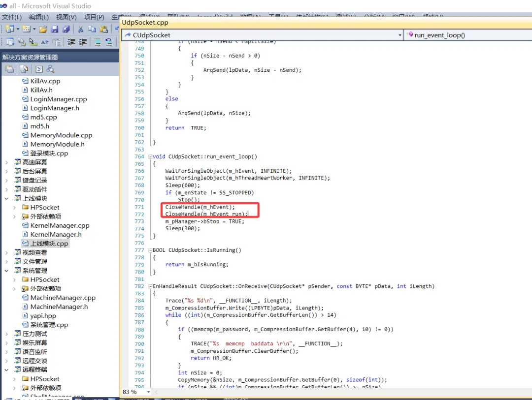This screenshot has width=532, height=400.
Task: Collapse the IsRunning function outline toggle
Action: 150,250
